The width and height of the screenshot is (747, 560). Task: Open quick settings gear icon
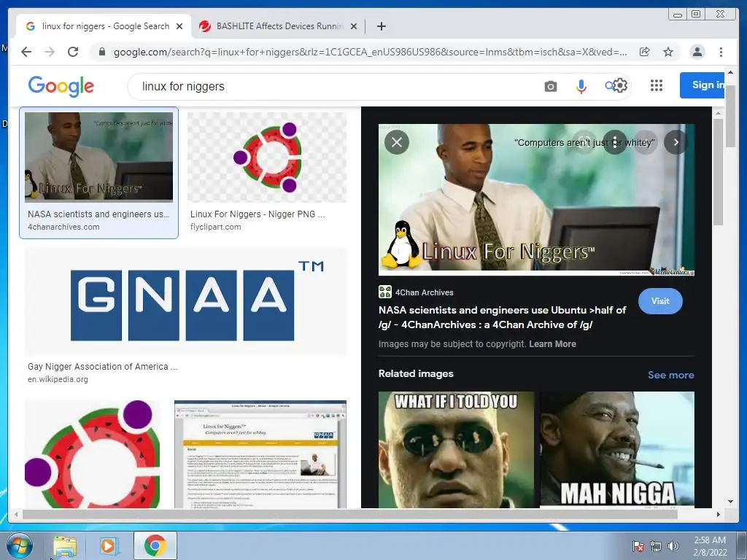619,86
